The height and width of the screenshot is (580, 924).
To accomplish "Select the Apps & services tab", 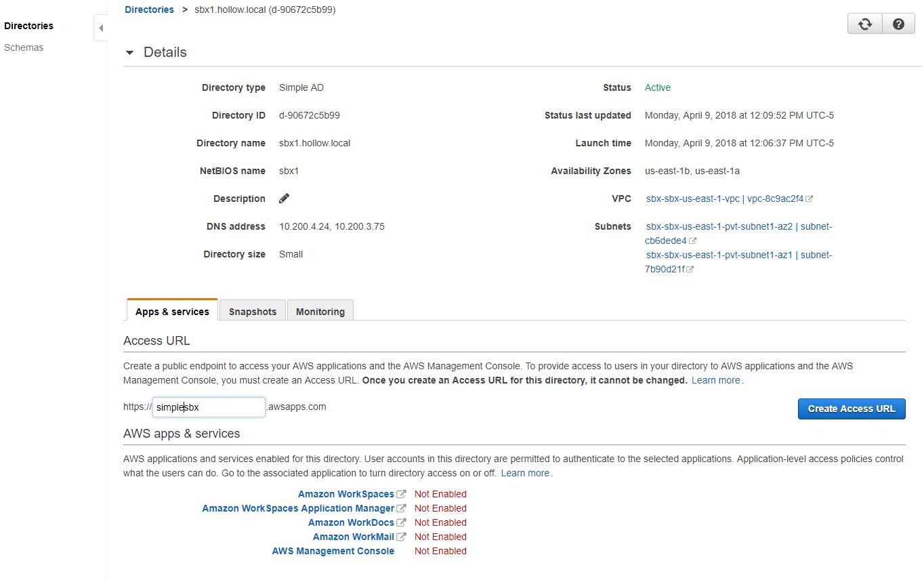I will pos(172,312).
